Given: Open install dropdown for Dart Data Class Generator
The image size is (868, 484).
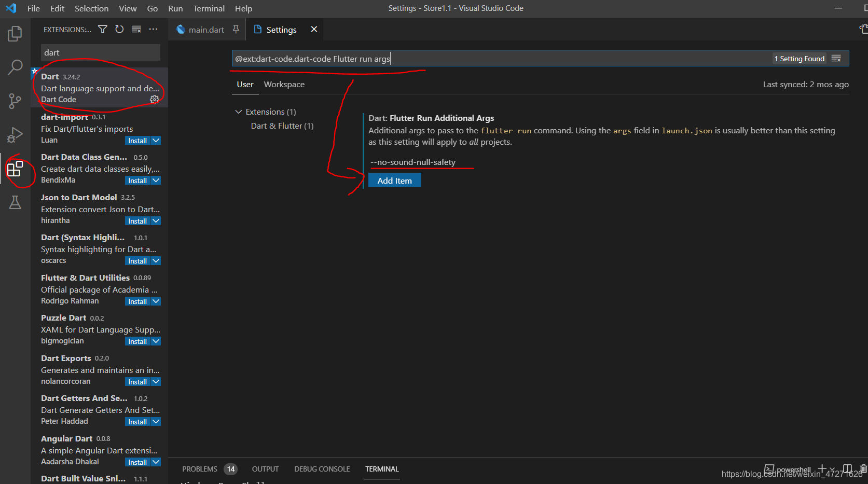Looking at the screenshot, I should (156, 181).
